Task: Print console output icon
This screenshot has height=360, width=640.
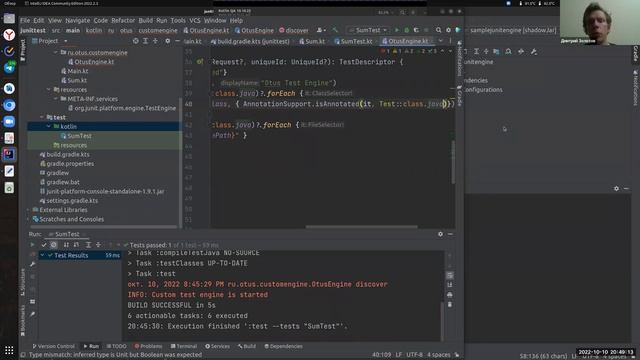Action: click(450, 295)
